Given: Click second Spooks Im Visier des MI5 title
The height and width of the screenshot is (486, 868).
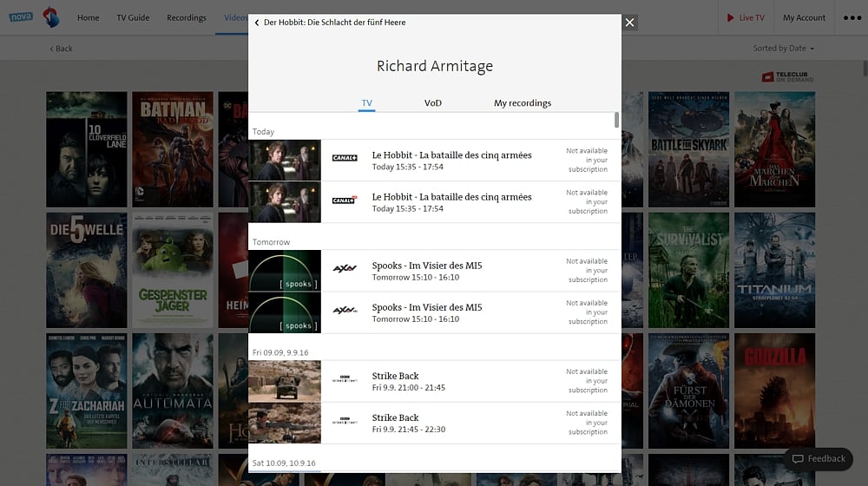Looking at the screenshot, I should tap(427, 307).
